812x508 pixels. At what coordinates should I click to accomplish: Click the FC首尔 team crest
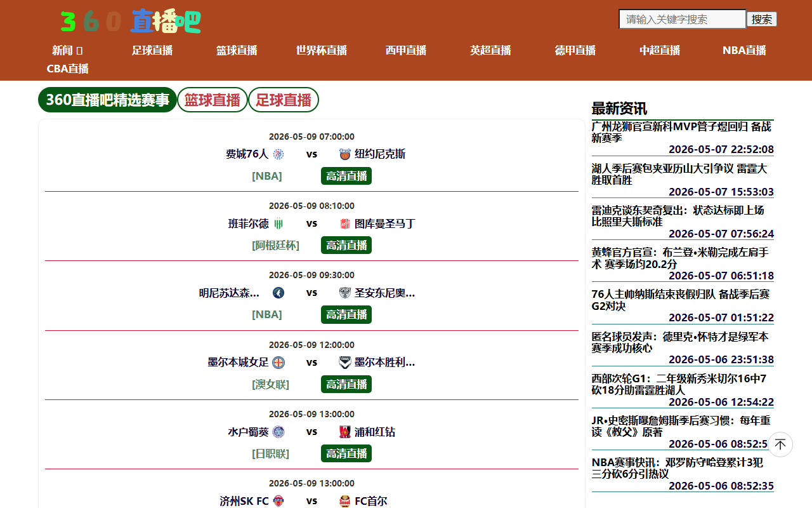345,501
